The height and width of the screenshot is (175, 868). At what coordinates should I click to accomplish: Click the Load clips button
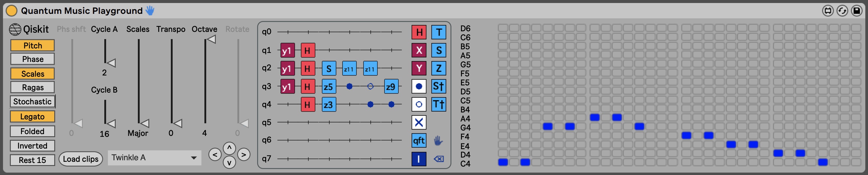[x=81, y=159]
